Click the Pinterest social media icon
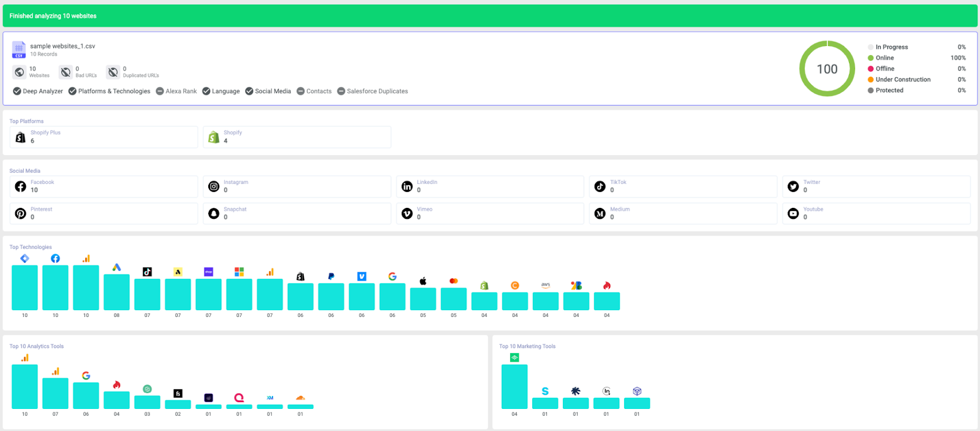 pos(20,213)
